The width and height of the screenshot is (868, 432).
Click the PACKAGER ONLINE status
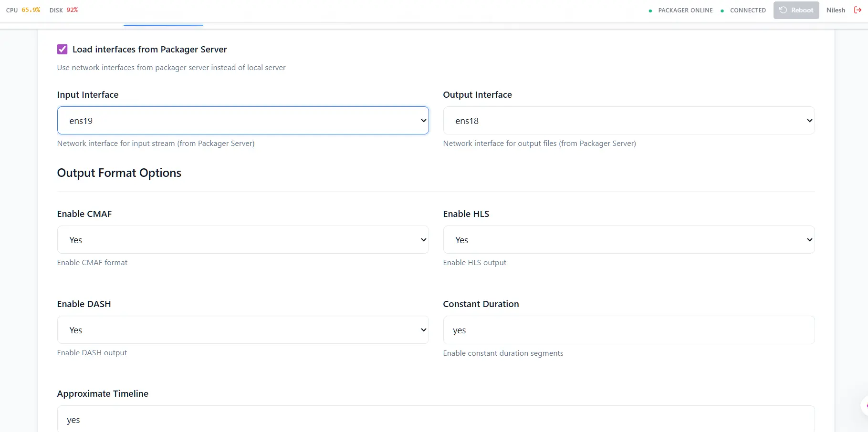681,10
